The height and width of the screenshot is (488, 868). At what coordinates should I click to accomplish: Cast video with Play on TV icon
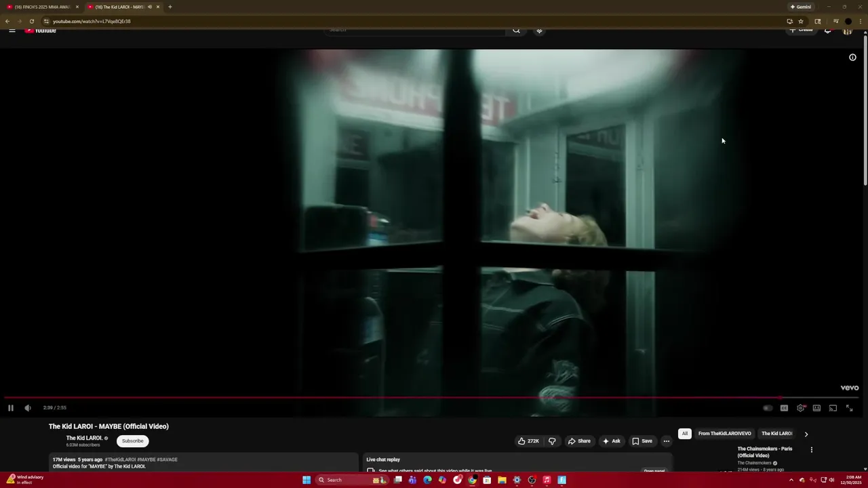point(833,408)
